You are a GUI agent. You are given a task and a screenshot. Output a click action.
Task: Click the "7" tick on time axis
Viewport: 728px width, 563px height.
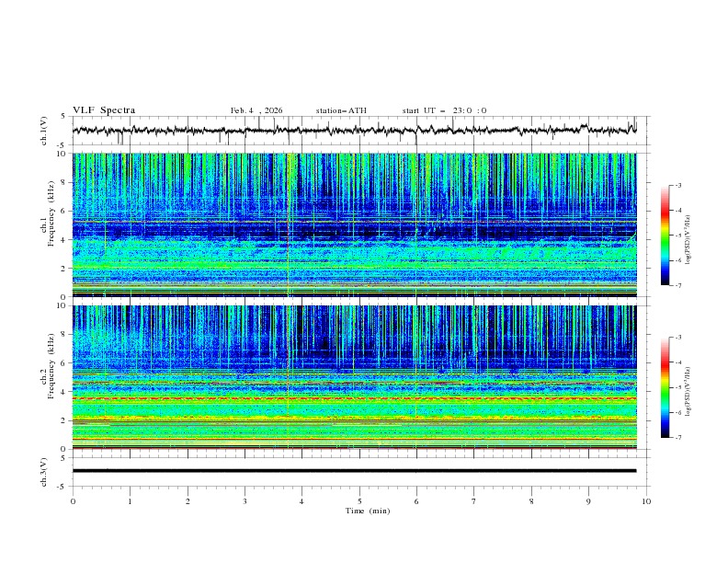474,501
